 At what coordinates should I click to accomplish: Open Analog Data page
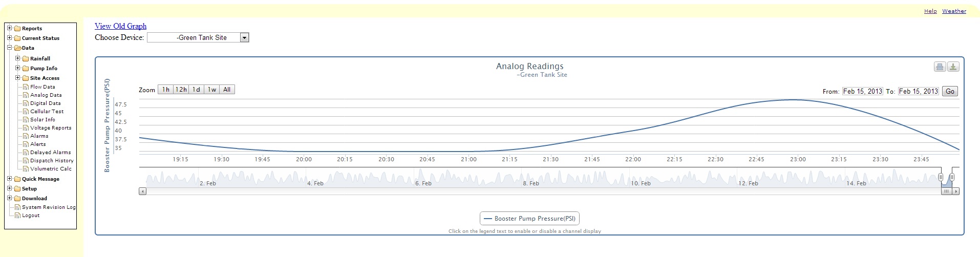pyautogui.click(x=46, y=95)
